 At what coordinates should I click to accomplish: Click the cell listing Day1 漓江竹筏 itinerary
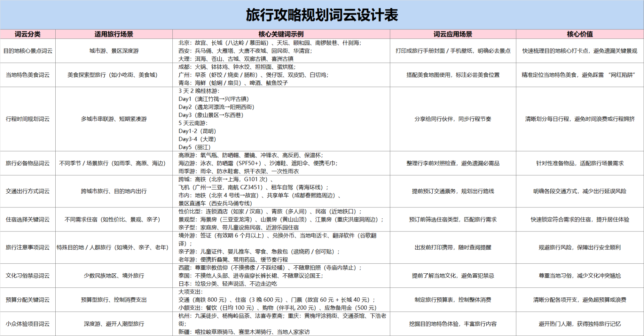coord(281,119)
